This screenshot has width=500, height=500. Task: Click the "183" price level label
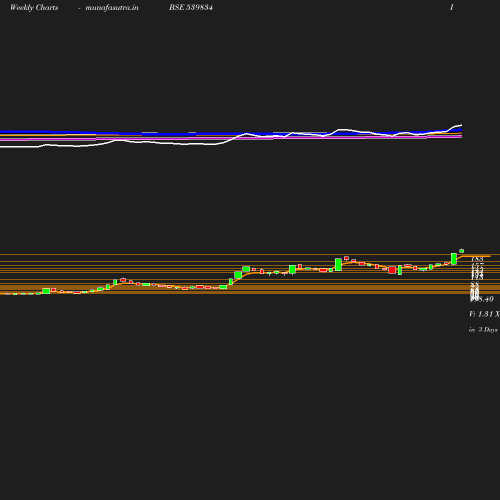click(477, 259)
